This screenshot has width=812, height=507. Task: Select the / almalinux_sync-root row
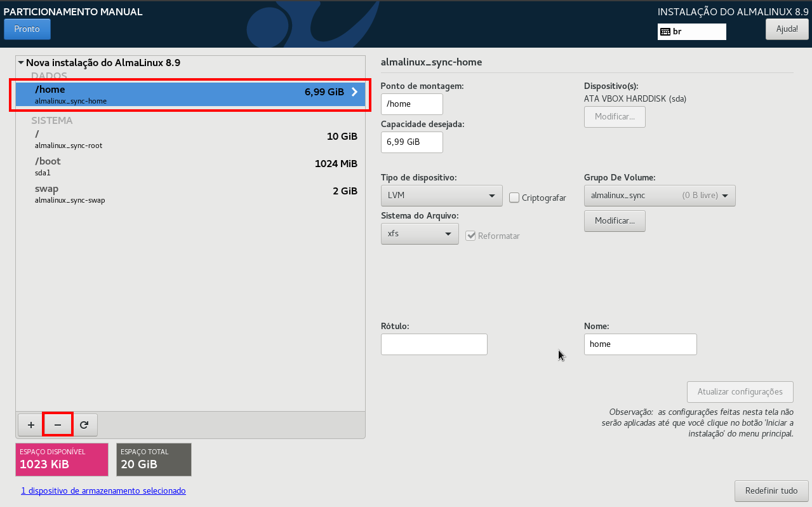190,140
